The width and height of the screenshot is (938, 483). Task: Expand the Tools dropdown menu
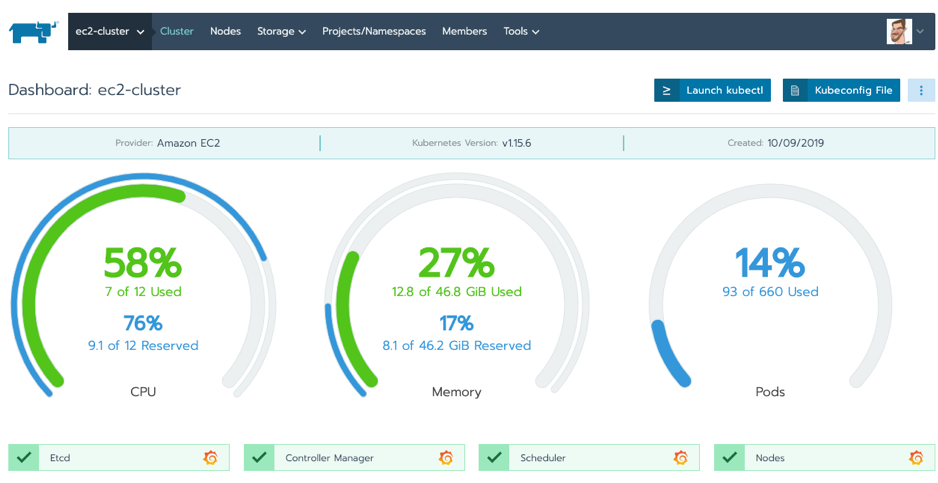click(x=521, y=32)
